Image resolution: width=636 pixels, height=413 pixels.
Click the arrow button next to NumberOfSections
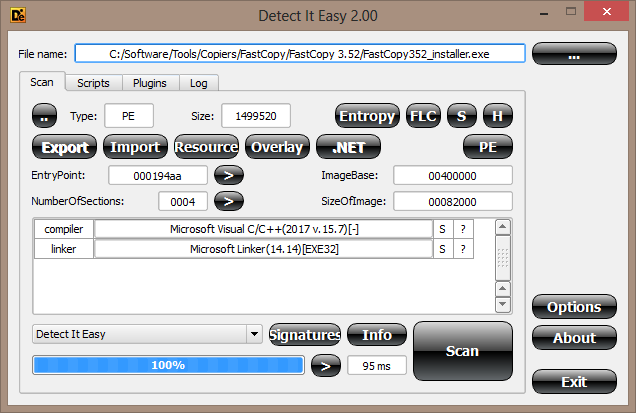point(229,201)
